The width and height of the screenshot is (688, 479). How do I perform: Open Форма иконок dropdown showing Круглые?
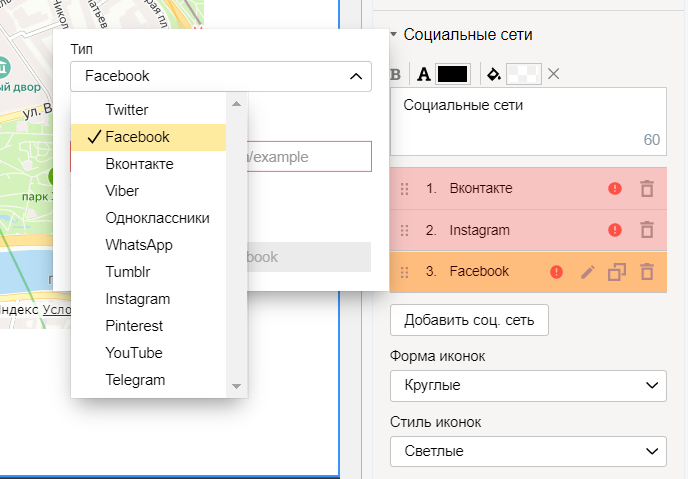coord(528,386)
